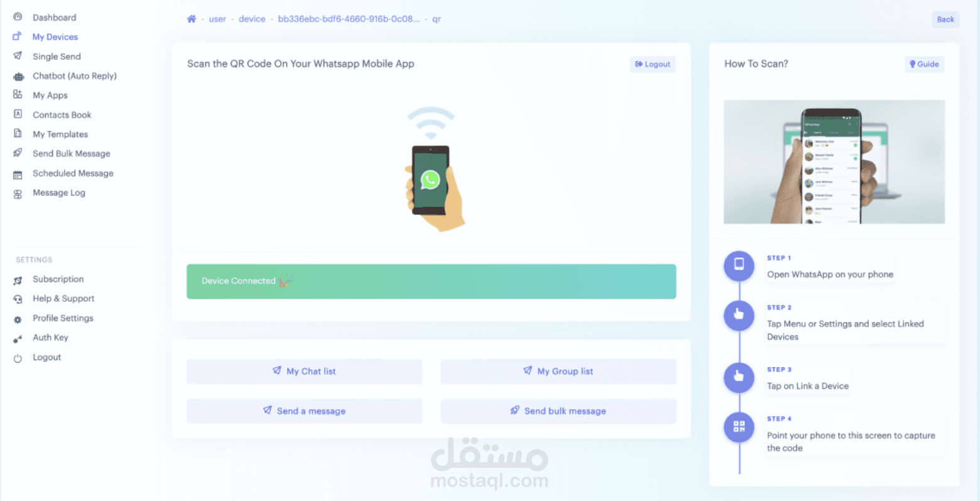Click the device breadcrumb link
The height and width of the screenshot is (501, 980).
point(252,19)
